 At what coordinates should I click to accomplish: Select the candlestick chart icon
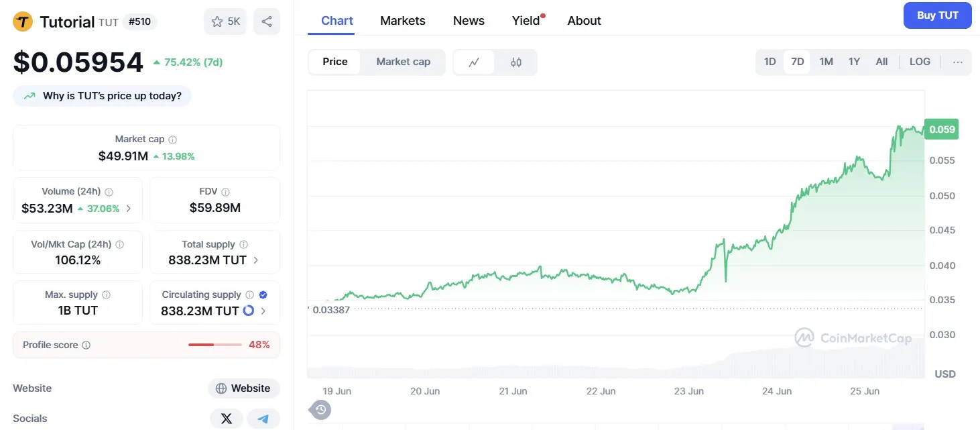click(x=515, y=62)
